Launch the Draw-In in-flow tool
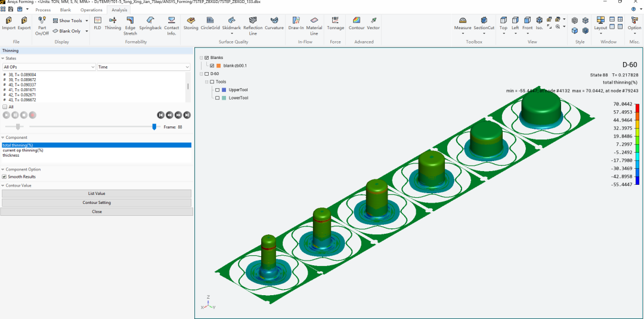 296,21
